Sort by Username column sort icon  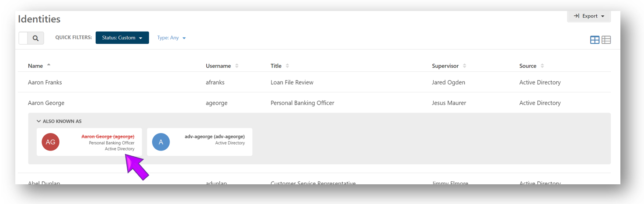[x=237, y=66]
